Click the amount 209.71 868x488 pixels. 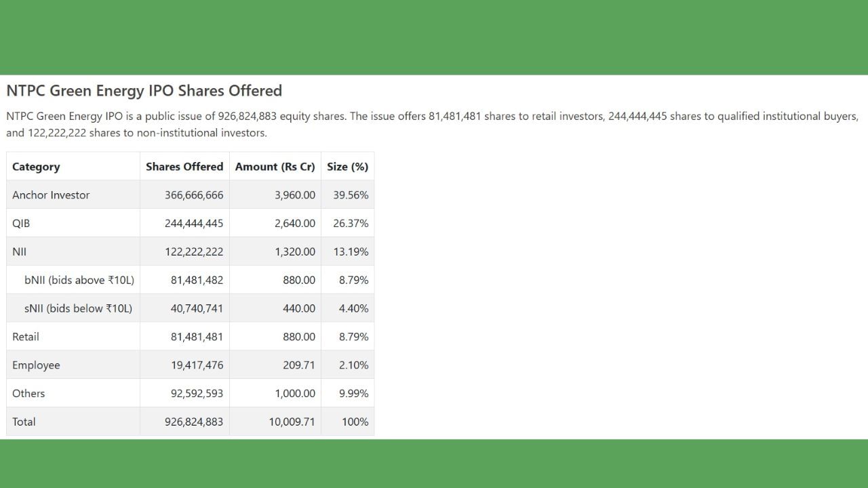[x=299, y=365]
